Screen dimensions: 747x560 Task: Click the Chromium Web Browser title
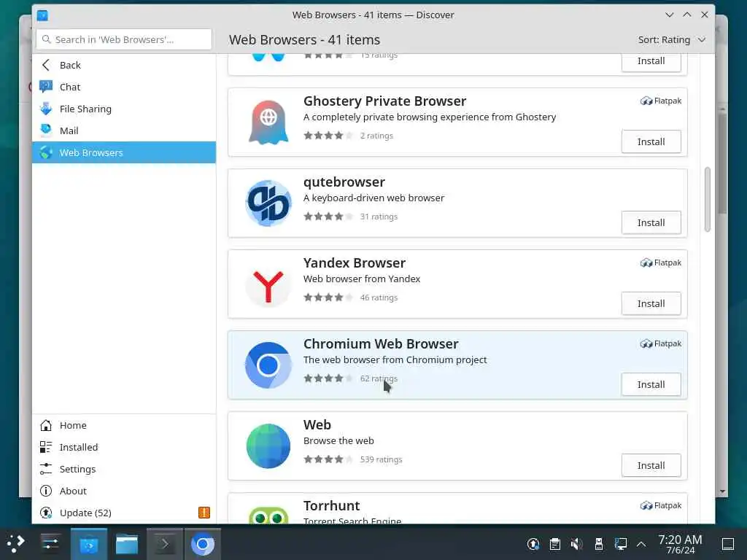(x=381, y=344)
